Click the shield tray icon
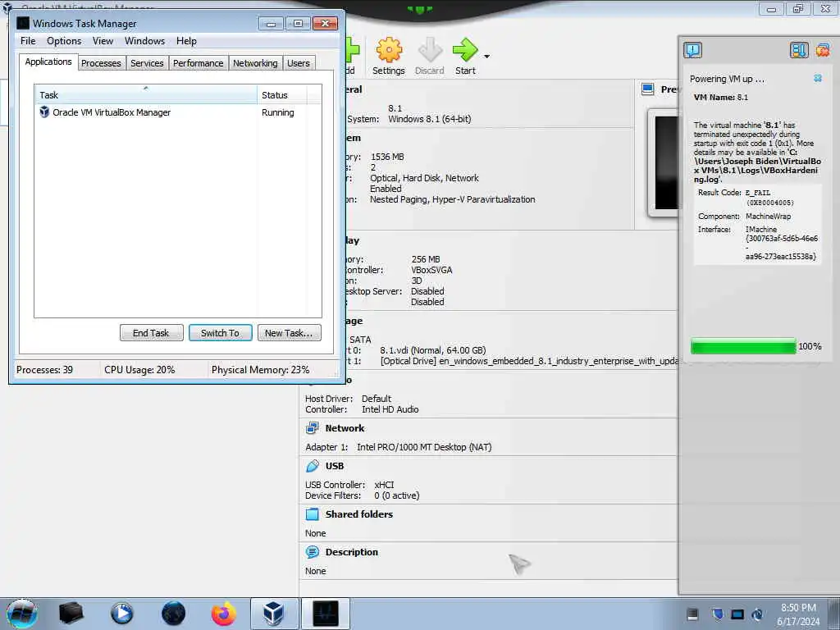 [x=717, y=614]
